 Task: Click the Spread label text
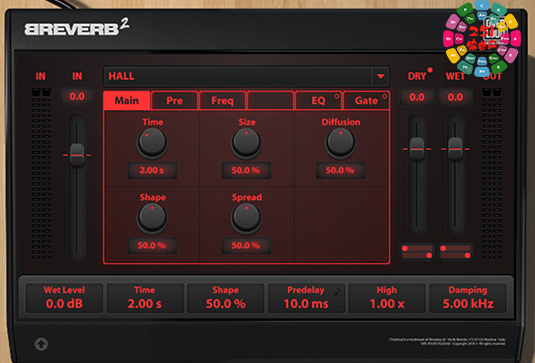pyautogui.click(x=247, y=197)
